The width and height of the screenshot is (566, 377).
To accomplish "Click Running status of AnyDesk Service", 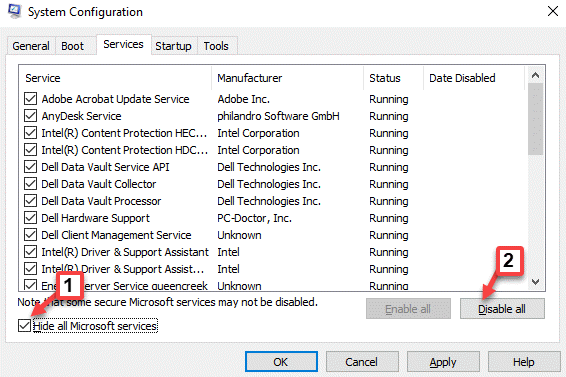I will [389, 116].
